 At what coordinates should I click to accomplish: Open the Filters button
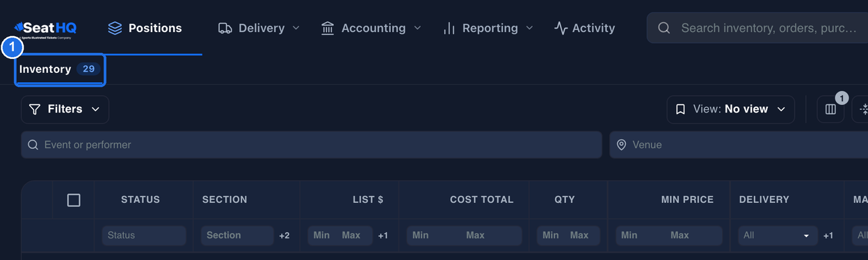65,109
